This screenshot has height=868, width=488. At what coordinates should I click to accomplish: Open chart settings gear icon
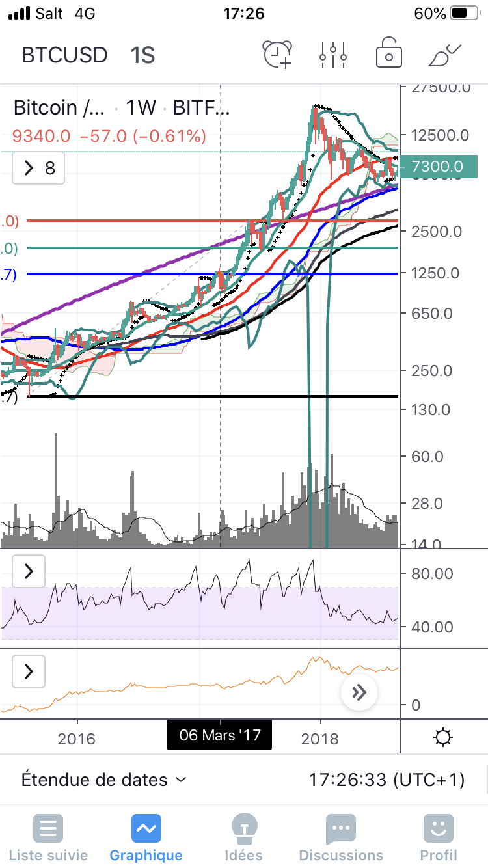click(443, 738)
